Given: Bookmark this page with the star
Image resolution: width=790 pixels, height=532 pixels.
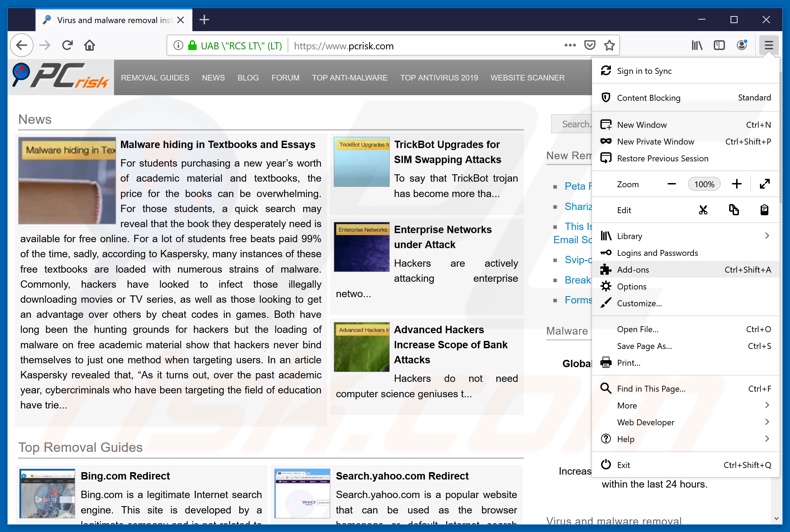Looking at the screenshot, I should [x=609, y=45].
